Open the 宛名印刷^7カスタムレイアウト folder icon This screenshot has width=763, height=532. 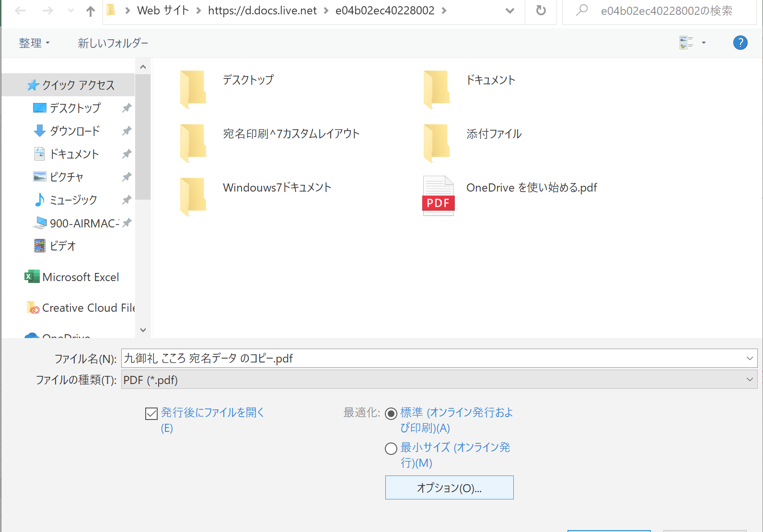pyautogui.click(x=193, y=142)
